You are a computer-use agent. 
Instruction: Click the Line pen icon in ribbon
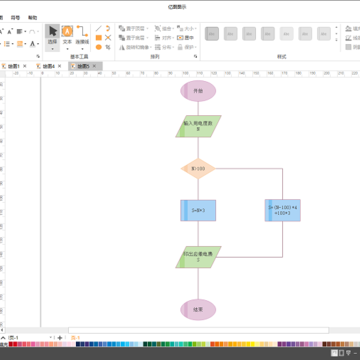pos(348,38)
